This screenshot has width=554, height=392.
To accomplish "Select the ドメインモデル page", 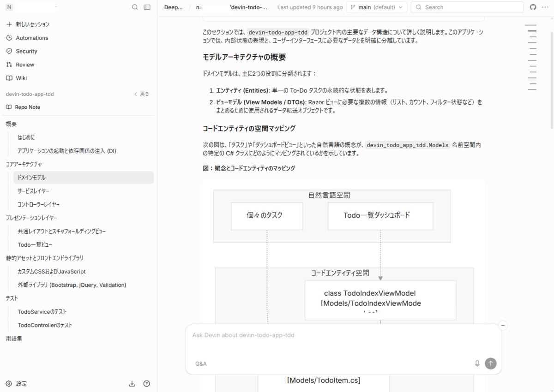I will (84, 178).
